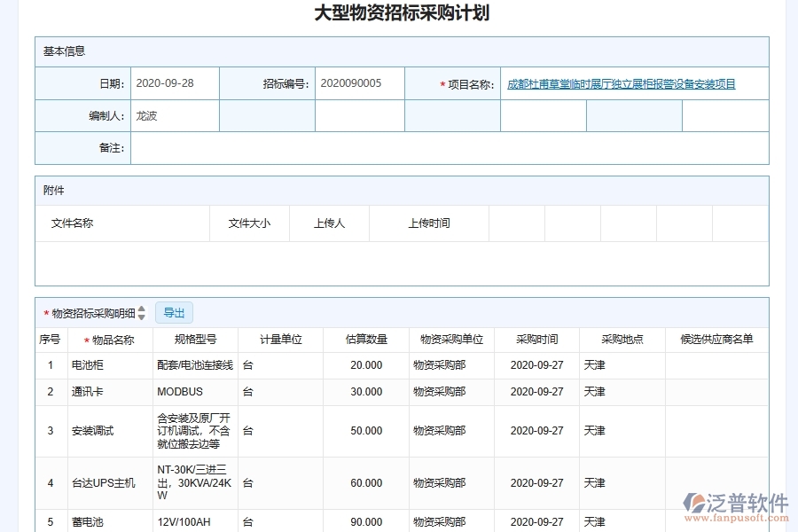The image size is (798, 532).
Task: Click the 日期 date field showing 2020-09-28
Action: pyautogui.click(x=175, y=82)
